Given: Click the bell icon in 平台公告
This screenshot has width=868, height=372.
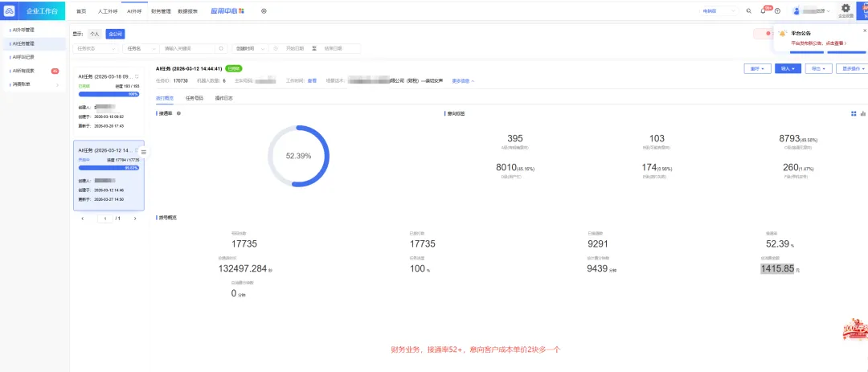Looking at the screenshot, I should click(x=783, y=33).
